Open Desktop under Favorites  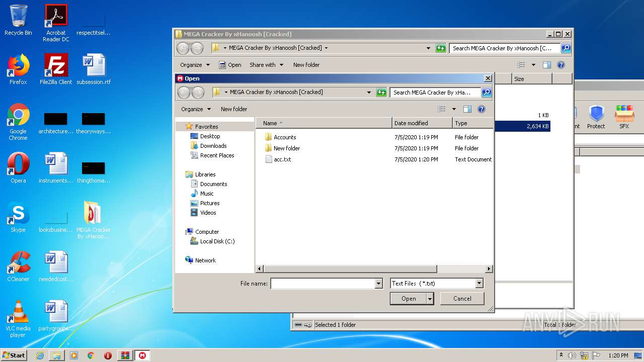pos(205,136)
